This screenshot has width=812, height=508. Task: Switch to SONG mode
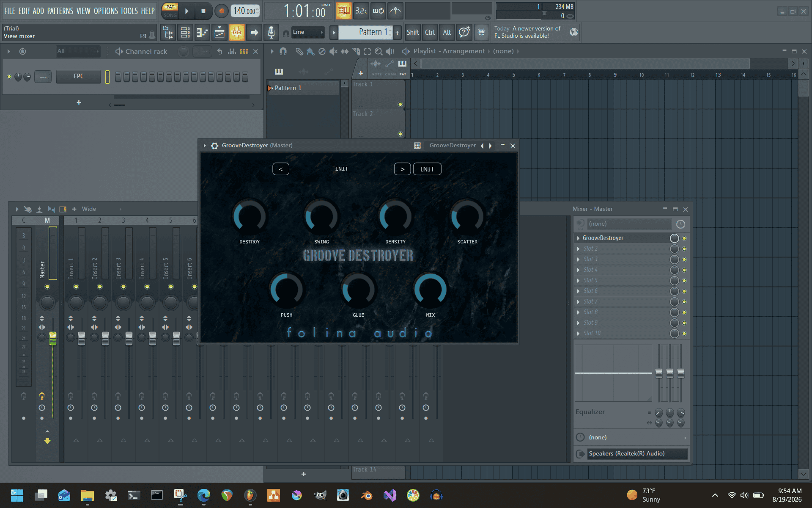click(x=170, y=15)
